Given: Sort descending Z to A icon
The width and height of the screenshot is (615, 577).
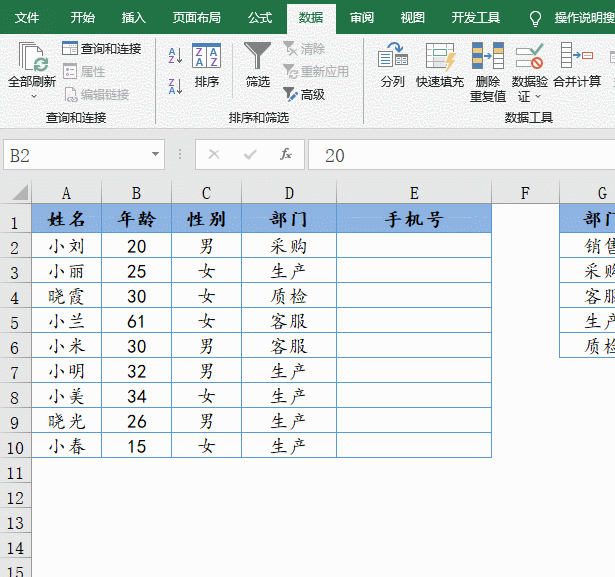Looking at the screenshot, I should tap(175, 86).
